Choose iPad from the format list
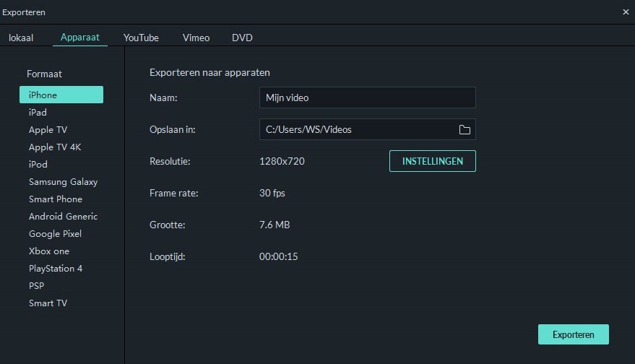The height and width of the screenshot is (364, 635). (38, 112)
